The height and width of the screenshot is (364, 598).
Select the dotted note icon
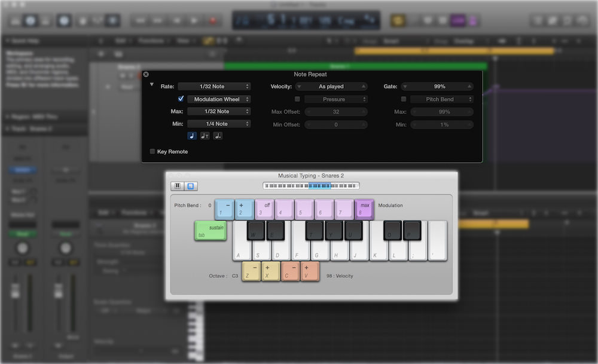218,136
